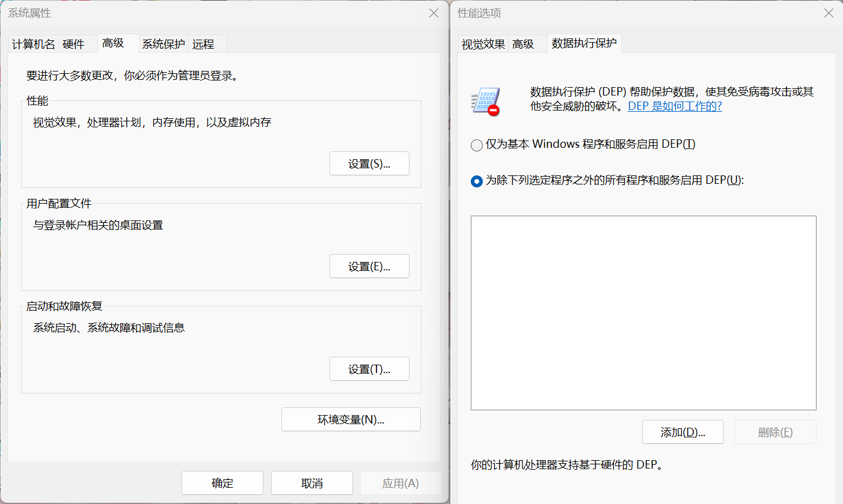843x504 pixels.
Task: Click the '视觉效果，处理器计划，内存使用，以及虚拟内存' description
Action: (152, 123)
